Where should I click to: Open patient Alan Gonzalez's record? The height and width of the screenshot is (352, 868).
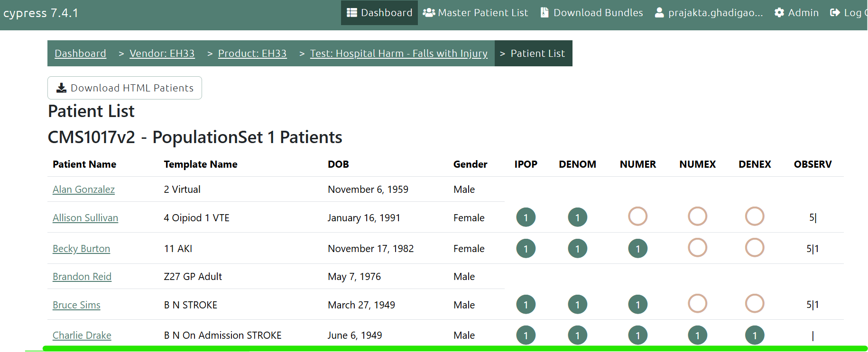click(x=83, y=190)
